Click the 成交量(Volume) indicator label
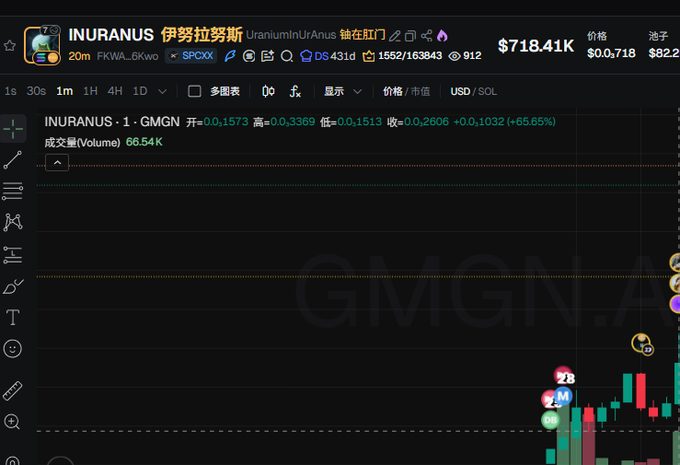This screenshot has height=465, width=680. [82, 142]
